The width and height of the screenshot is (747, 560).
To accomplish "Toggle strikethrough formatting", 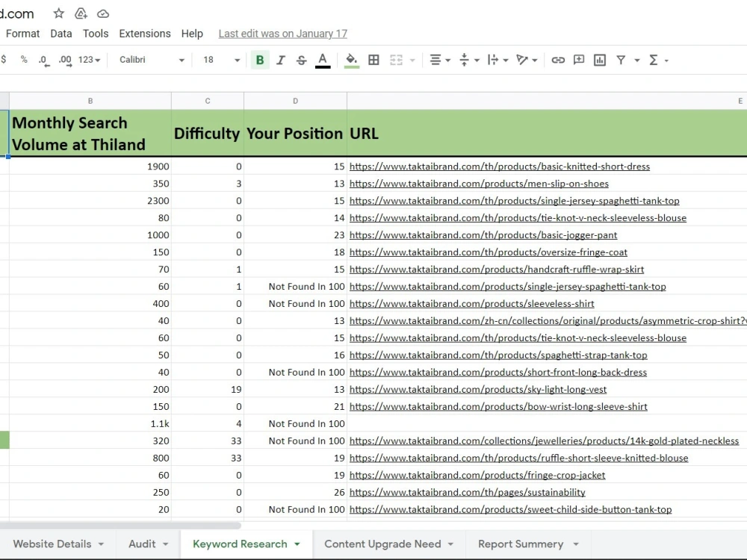I will coord(301,60).
